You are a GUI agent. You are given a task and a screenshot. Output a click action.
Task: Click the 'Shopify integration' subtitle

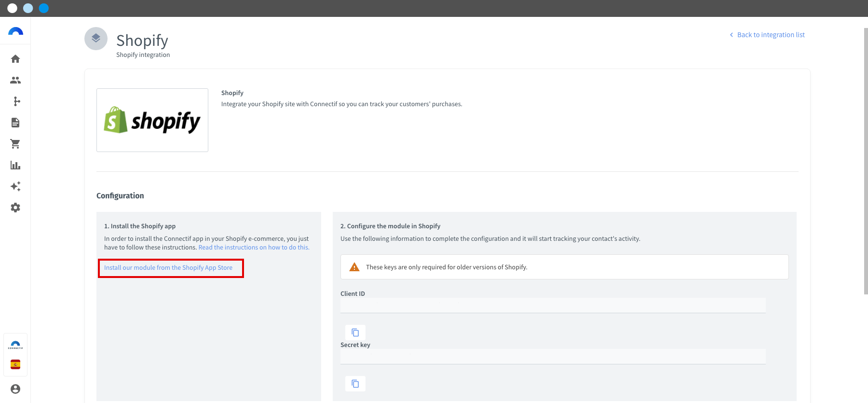[143, 55]
